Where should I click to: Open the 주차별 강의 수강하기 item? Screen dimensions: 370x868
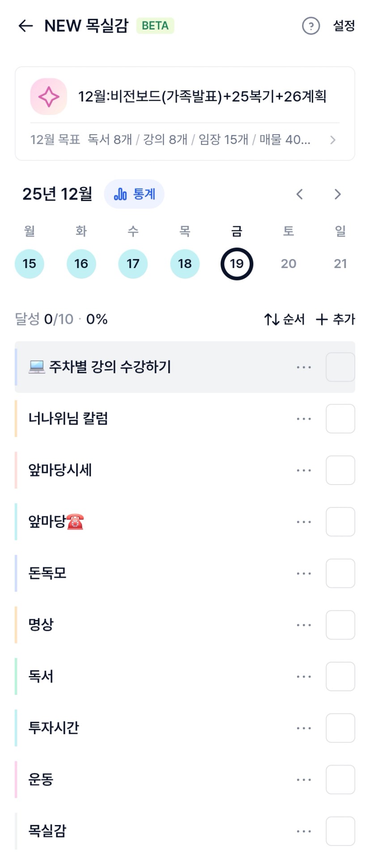pos(110,367)
